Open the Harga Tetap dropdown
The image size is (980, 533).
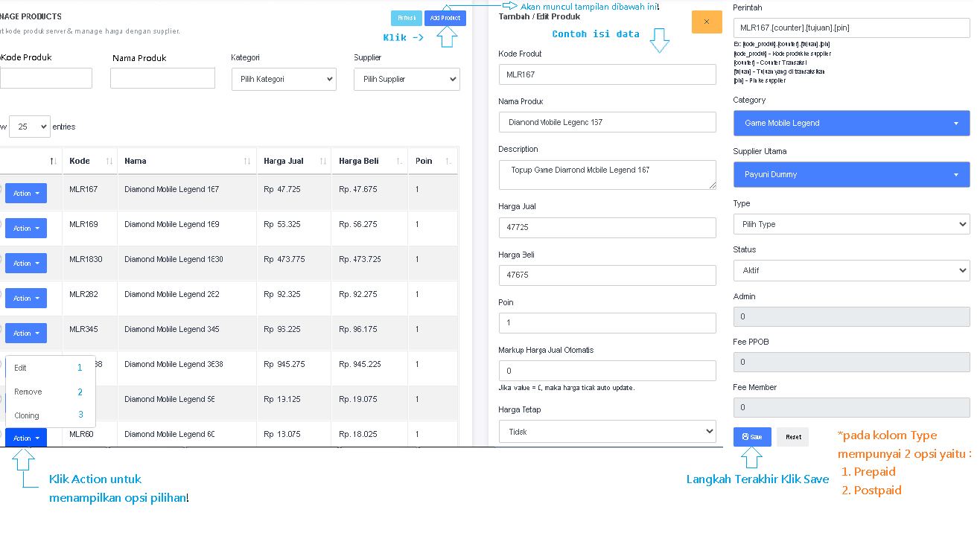[607, 432]
